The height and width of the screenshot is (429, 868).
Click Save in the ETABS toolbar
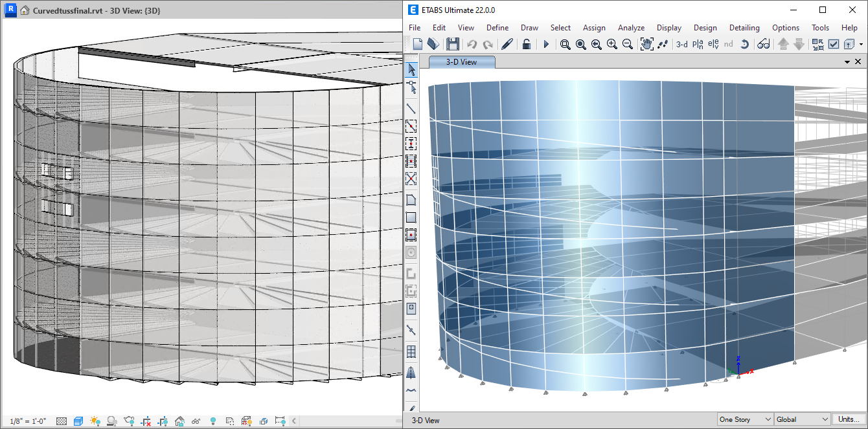[x=453, y=44]
